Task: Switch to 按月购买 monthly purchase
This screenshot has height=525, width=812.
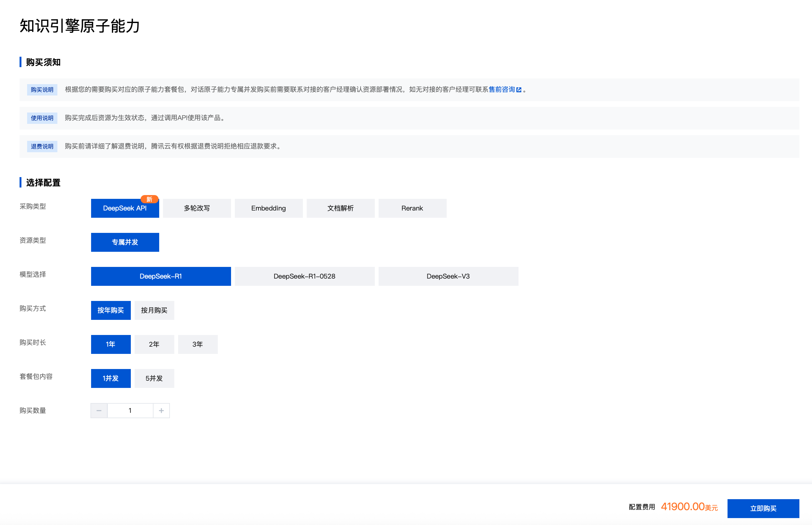Action: tap(154, 310)
